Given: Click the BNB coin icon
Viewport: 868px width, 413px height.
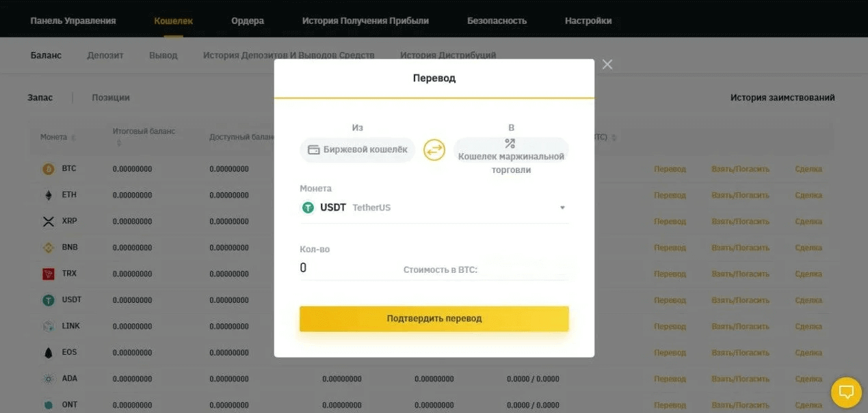Looking at the screenshot, I should pyautogui.click(x=49, y=248).
